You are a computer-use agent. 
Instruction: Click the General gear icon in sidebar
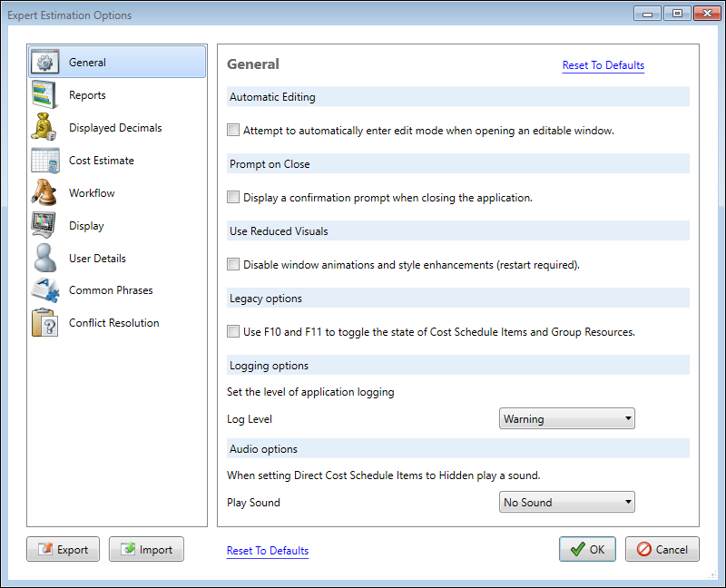pos(45,63)
